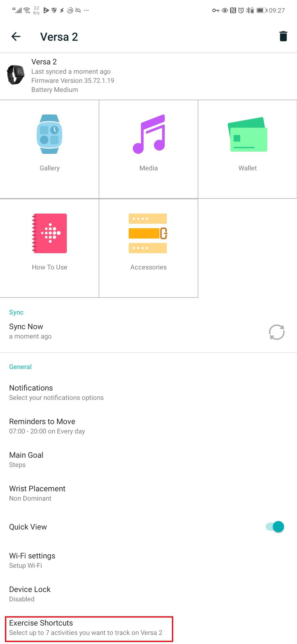
Task: Tap the Sync Now refresh icon
Action: (x=277, y=332)
